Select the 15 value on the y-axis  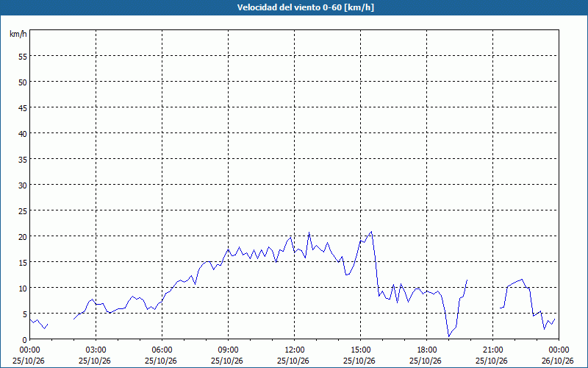coord(23,262)
